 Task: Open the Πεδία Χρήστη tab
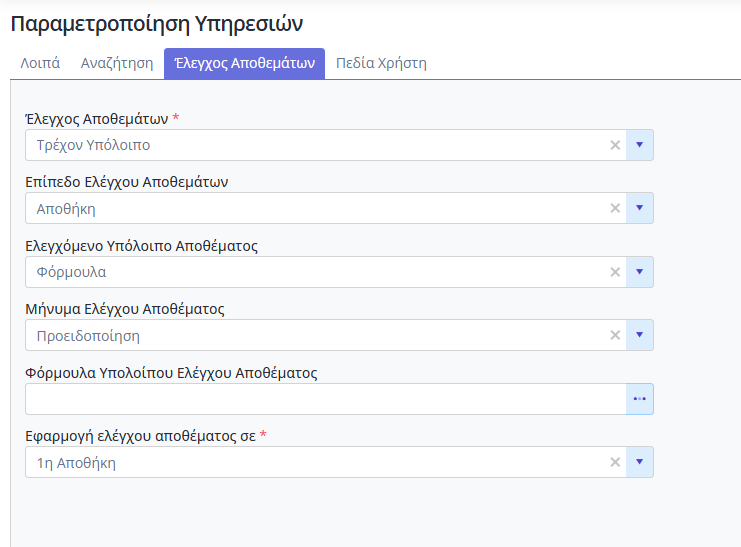click(381, 63)
